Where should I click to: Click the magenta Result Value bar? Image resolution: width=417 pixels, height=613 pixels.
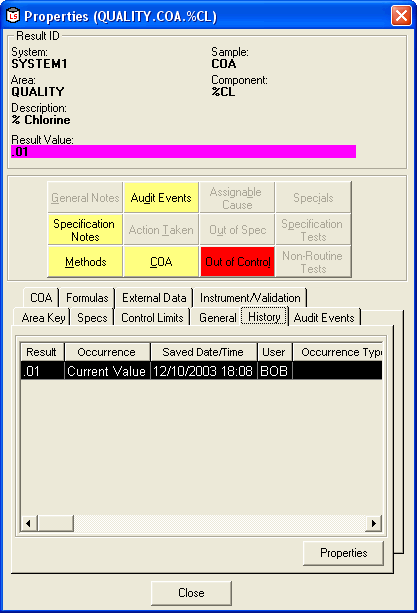[184, 152]
